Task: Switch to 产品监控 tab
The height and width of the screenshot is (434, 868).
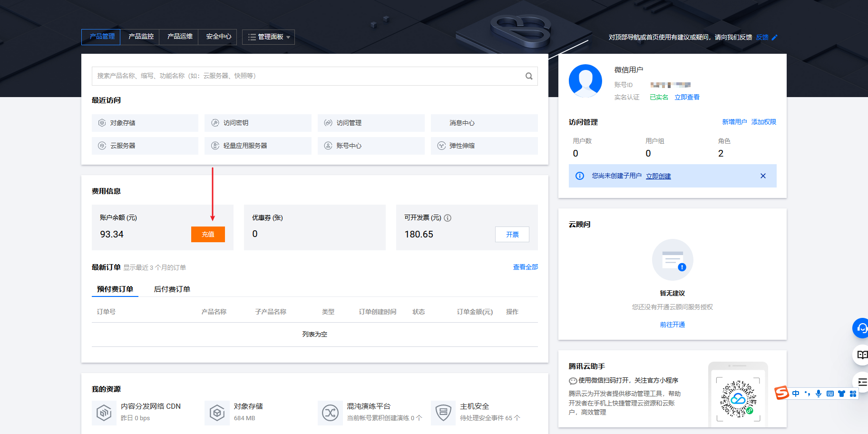Action: pyautogui.click(x=141, y=37)
